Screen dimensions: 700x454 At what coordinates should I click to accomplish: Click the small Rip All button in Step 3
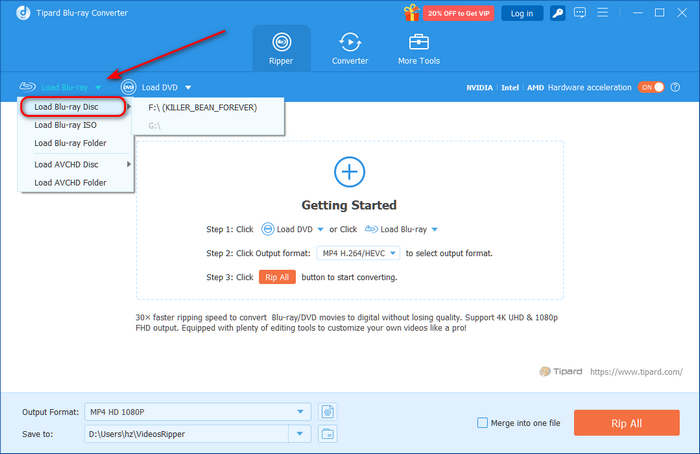(x=277, y=277)
